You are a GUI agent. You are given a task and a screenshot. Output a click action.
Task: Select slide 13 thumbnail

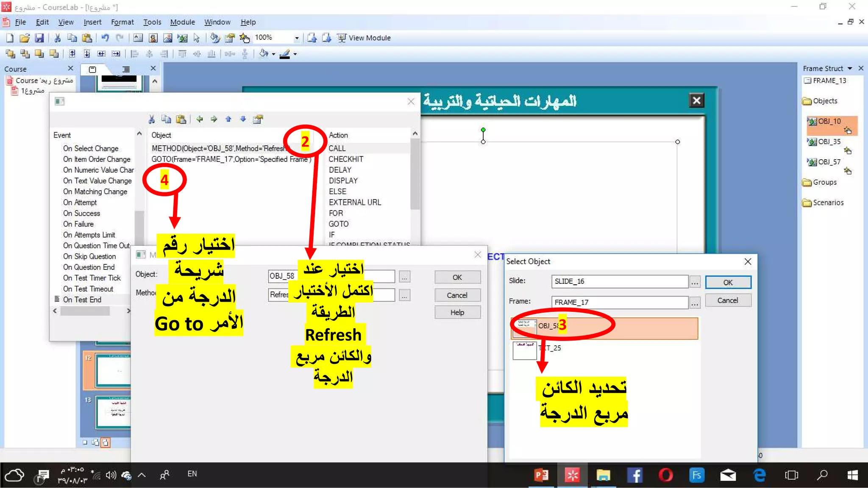pos(112,412)
